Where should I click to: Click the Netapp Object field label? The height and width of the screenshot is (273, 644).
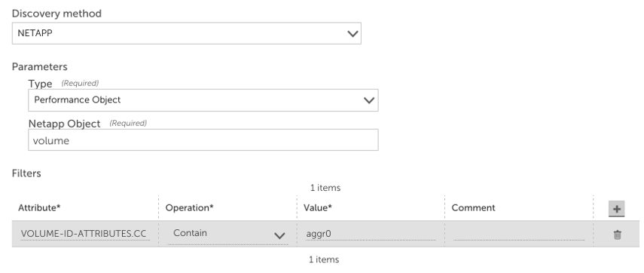pyautogui.click(x=64, y=124)
